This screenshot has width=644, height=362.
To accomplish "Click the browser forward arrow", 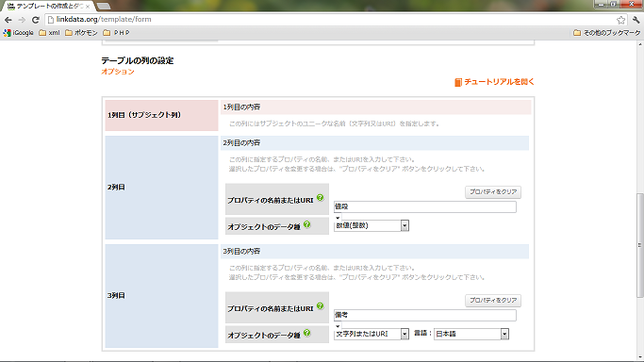I will pyautogui.click(x=22, y=19).
